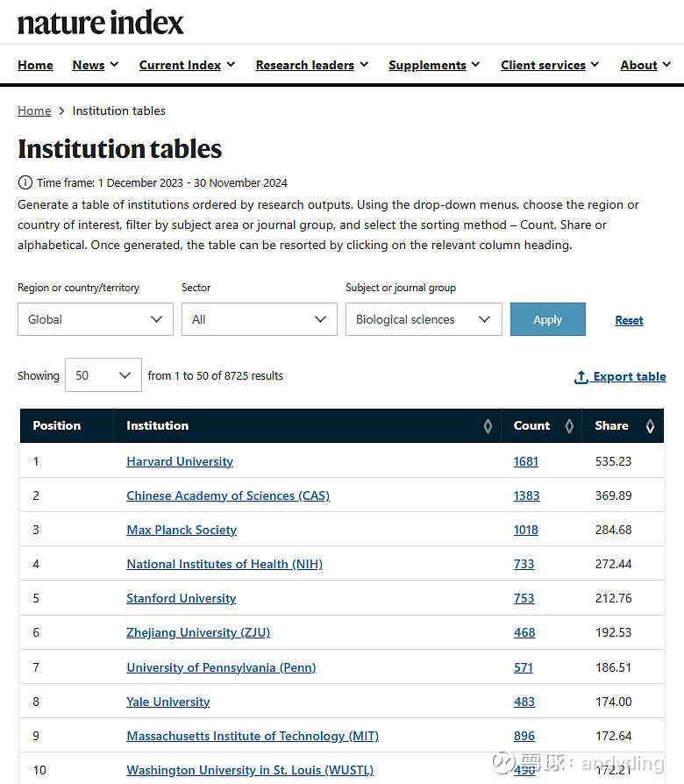
Task: Open the Region or country/territory dropdown
Action: [x=96, y=319]
